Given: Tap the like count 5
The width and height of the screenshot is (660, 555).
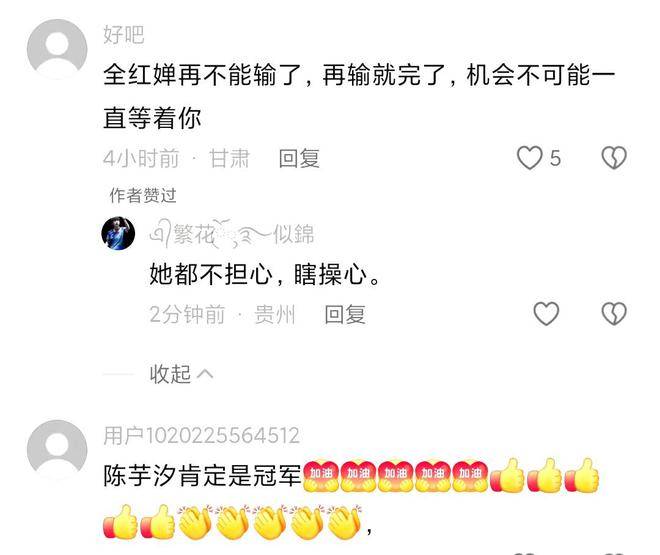Looking at the screenshot, I should [x=555, y=159].
